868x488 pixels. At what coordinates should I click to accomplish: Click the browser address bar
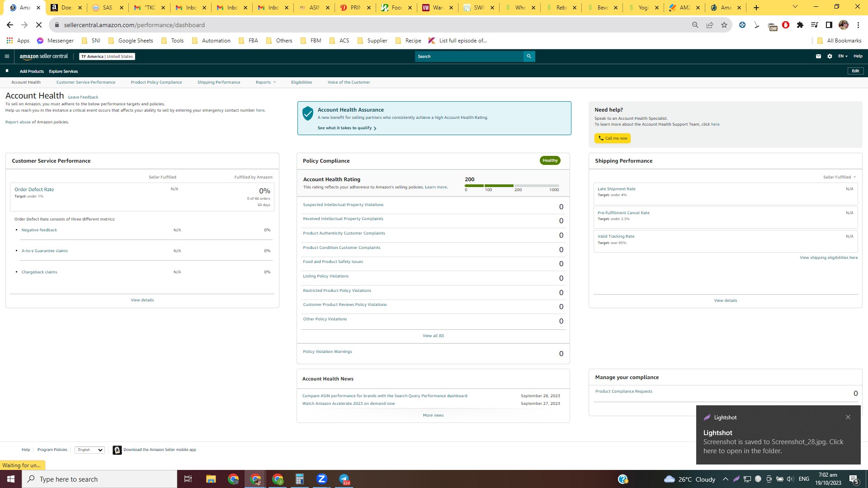371,25
